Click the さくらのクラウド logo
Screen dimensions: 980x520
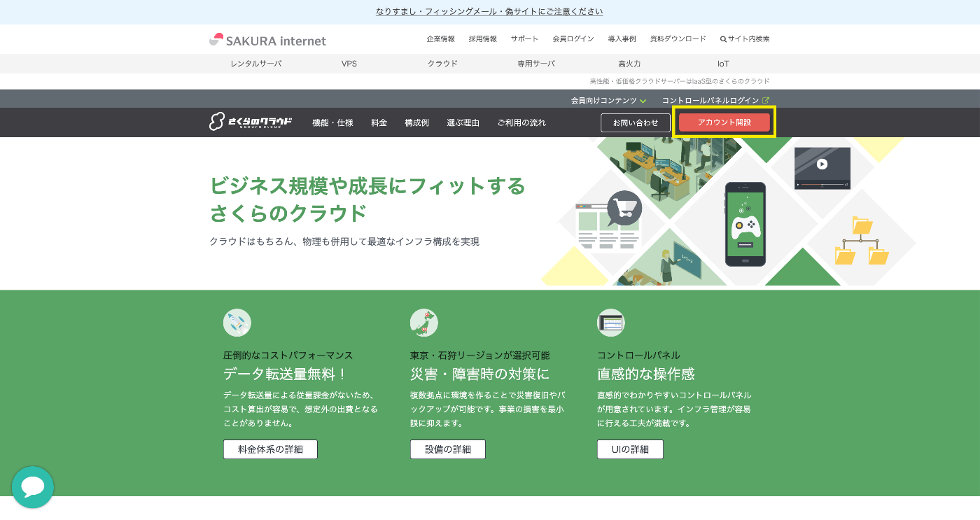(x=251, y=122)
